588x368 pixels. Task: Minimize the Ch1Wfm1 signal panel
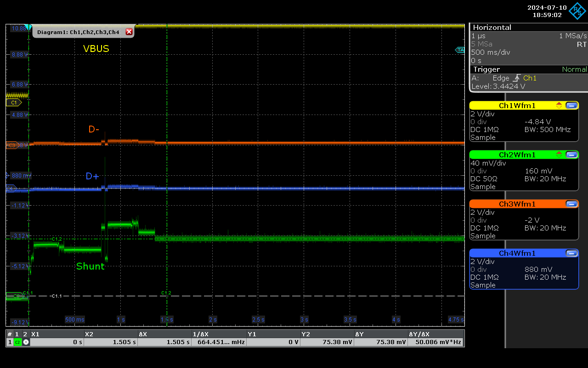[x=571, y=105]
